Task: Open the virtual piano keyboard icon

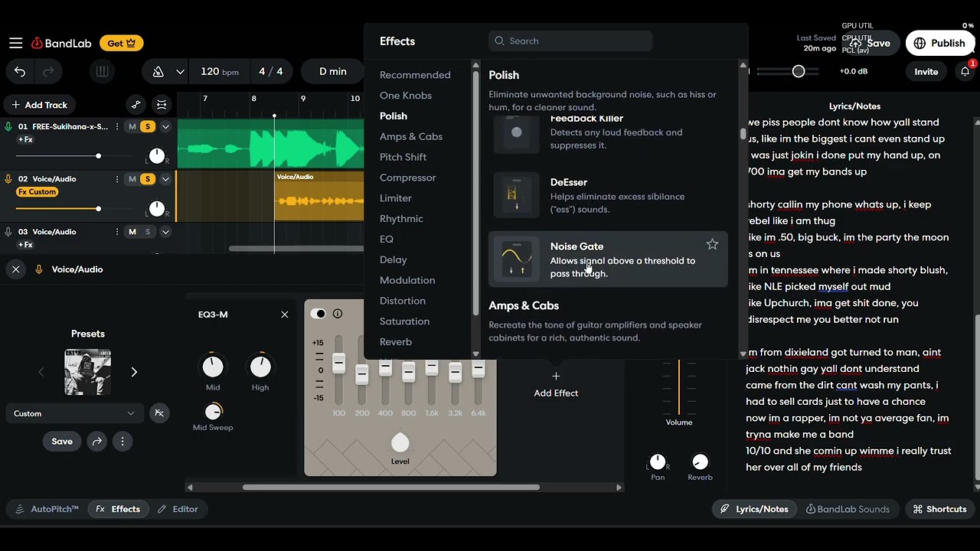Action: pyautogui.click(x=102, y=72)
